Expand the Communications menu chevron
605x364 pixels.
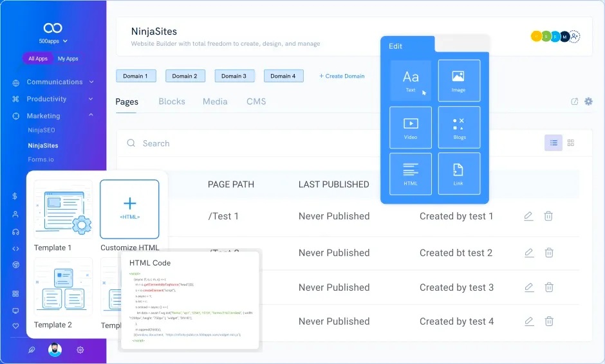point(91,82)
